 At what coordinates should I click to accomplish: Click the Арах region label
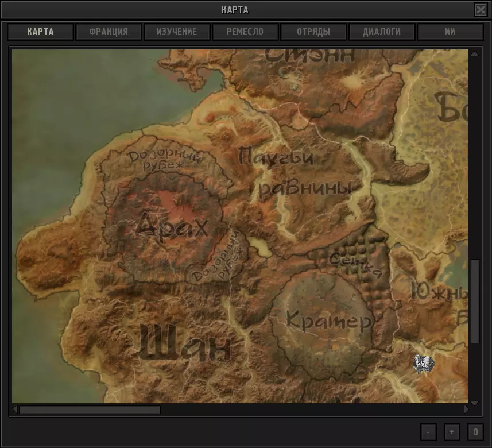pos(172,226)
